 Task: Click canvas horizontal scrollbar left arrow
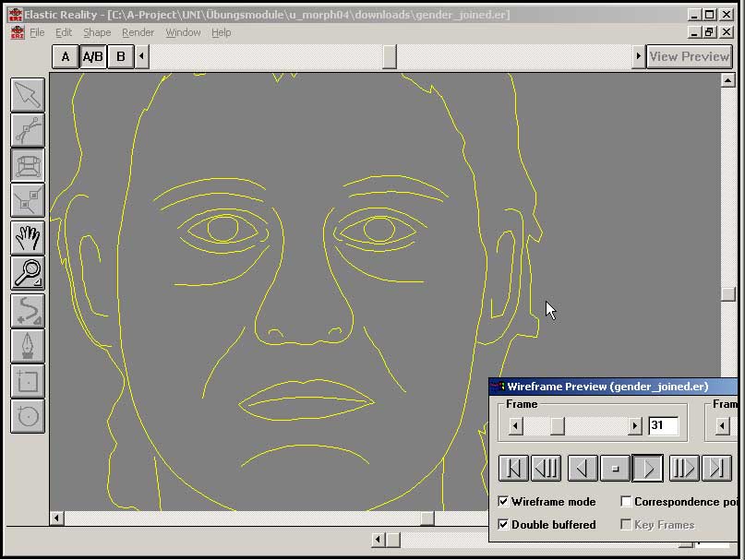coord(57,518)
